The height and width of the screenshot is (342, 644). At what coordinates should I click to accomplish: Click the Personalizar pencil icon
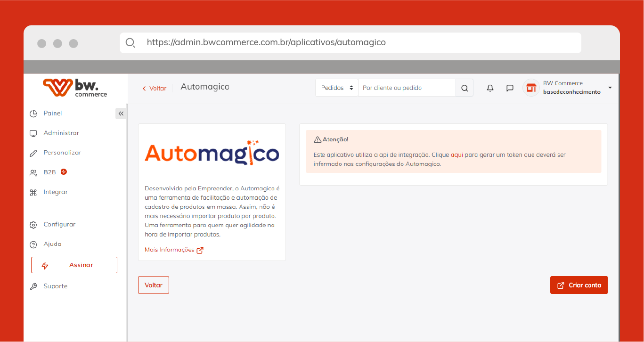(x=33, y=153)
